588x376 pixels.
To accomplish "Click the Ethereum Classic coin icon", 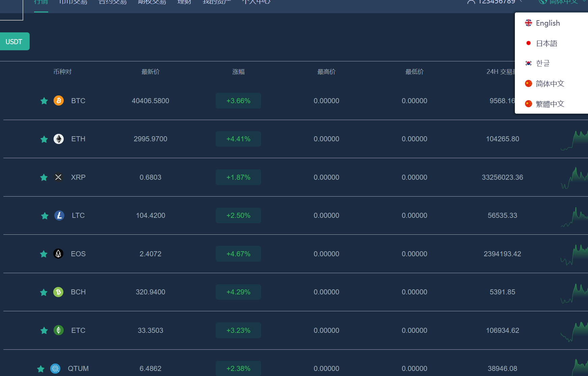I will tap(59, 330).
